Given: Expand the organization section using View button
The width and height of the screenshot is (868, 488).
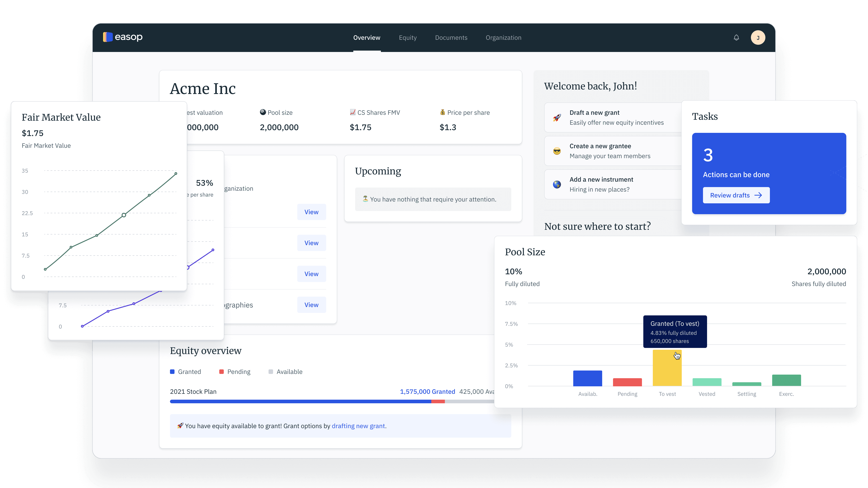Looking at the screenshot, I should pos(311,211).
